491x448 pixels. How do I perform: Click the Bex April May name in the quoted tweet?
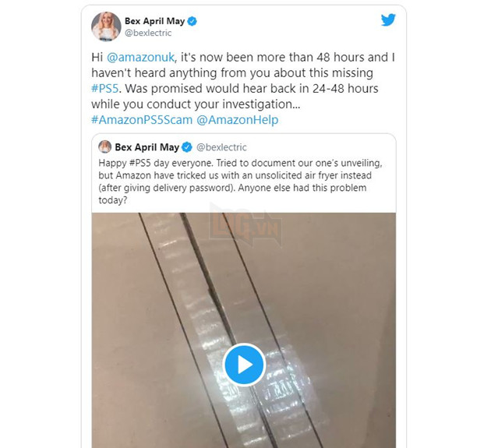click(147, 147)
